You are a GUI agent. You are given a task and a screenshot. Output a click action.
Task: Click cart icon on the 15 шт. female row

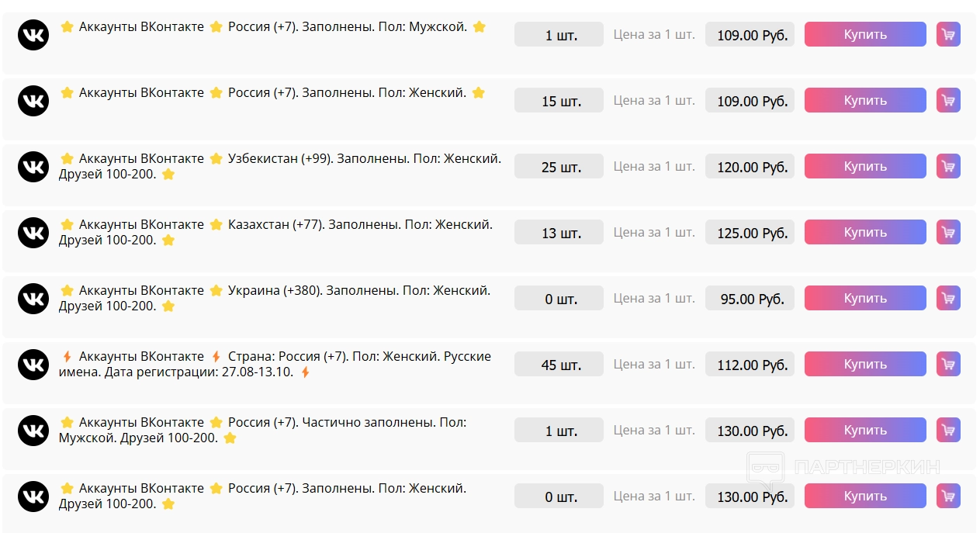(948, 100)
